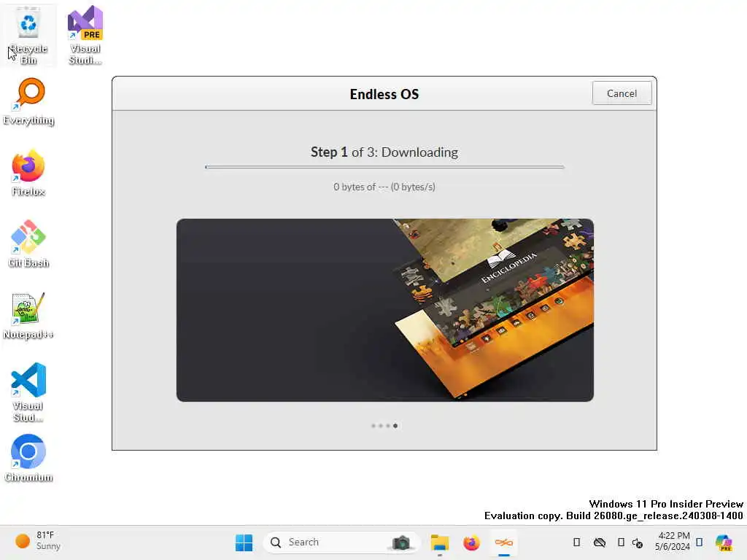
Task: Click the muted volume tray icon
Action: tap(638, 542)
